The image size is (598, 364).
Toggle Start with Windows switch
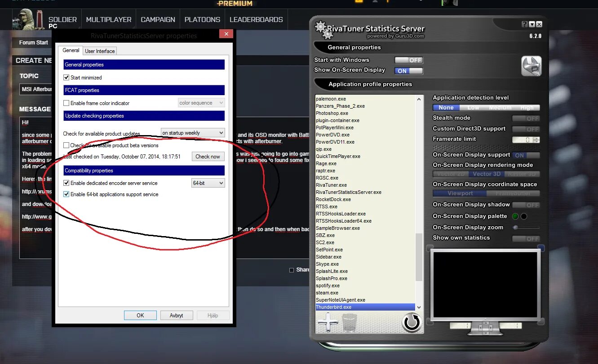408,60
